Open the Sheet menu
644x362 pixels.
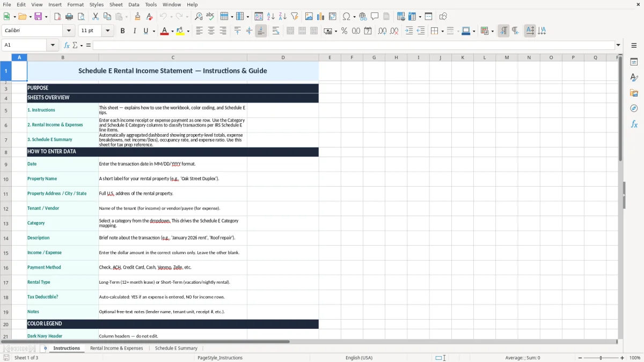point(116,4)
